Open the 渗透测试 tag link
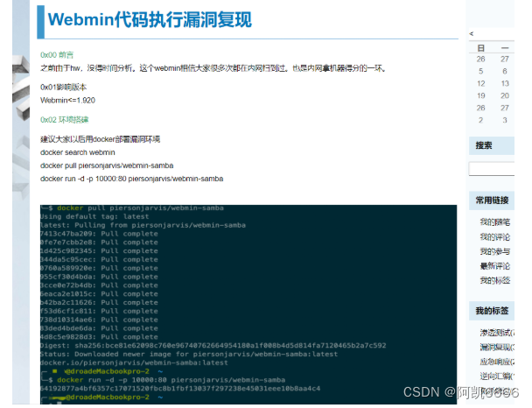 pyautogui.click(x=497, y=333)
